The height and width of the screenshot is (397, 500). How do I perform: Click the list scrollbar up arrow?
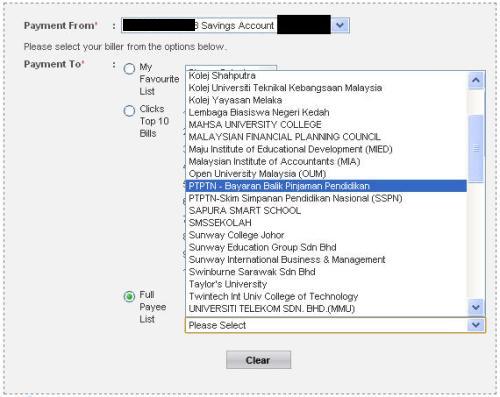pyautogui.click(x=476, y=80)
